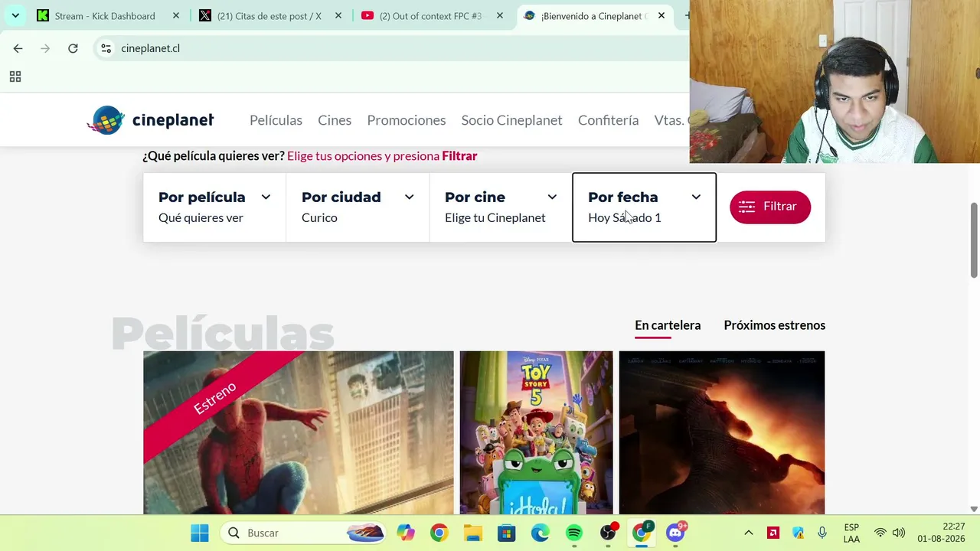
Task: Open OBS Studio from the taskbar
Action: tap(608, 533)
